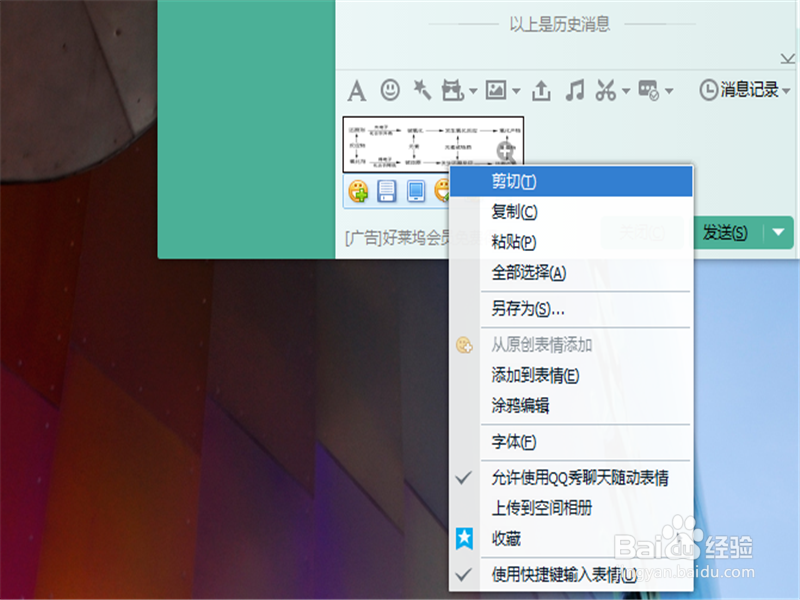
Task: Expand the arrow beside the gift icon
Action: pyautogui.click(x=473, y=91)
